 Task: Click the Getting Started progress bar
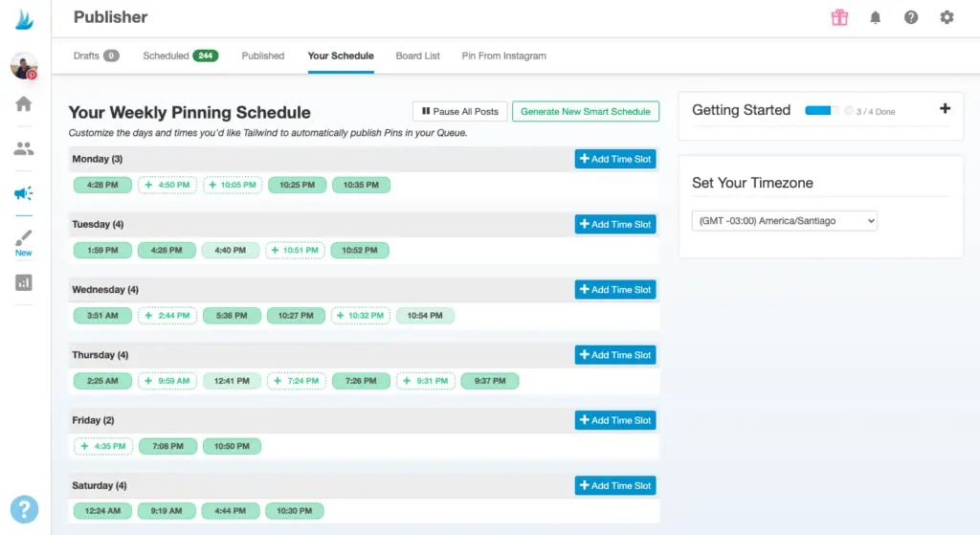coord(821,111)
